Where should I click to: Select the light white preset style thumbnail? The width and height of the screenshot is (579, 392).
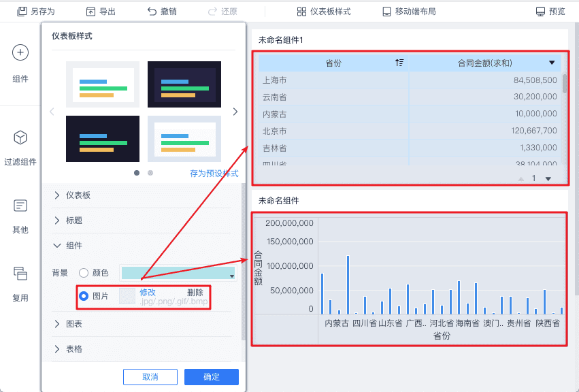pos(103,84)
